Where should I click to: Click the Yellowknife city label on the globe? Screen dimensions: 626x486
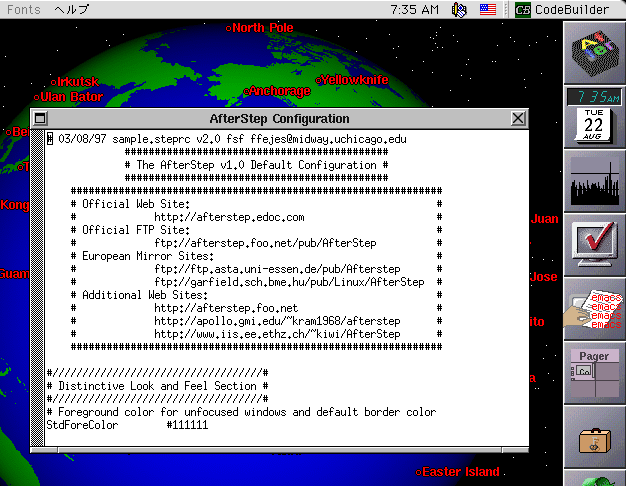355,79
